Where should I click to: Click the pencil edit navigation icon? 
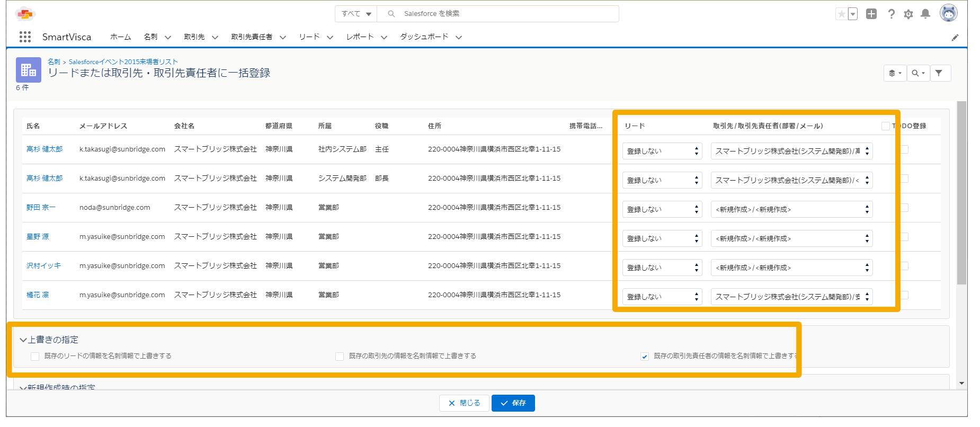coord(955,38)
